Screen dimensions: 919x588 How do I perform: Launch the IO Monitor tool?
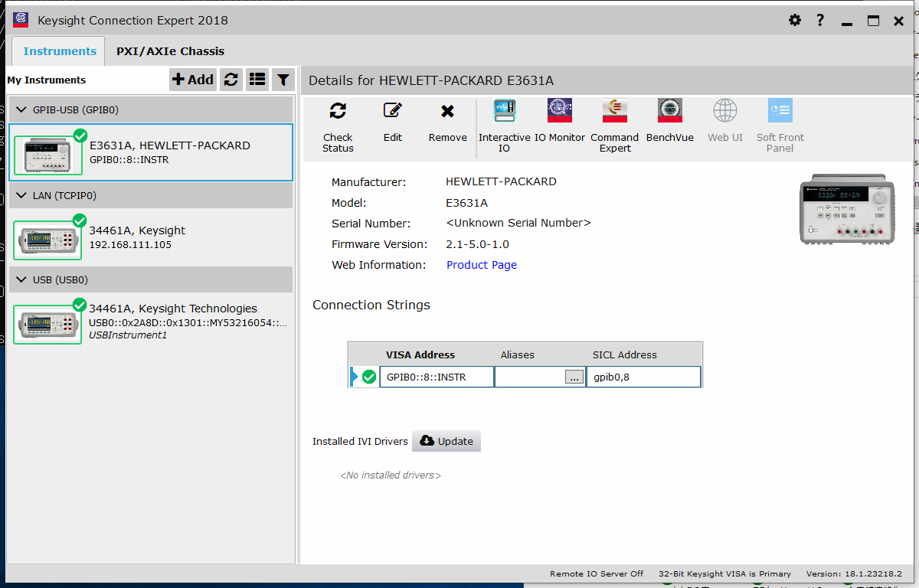559,112
